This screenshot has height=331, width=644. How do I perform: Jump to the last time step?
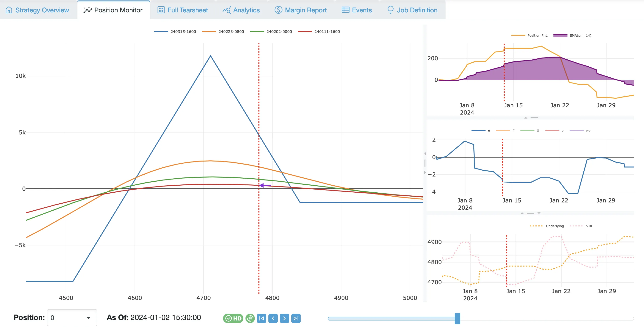coord(296,318)
